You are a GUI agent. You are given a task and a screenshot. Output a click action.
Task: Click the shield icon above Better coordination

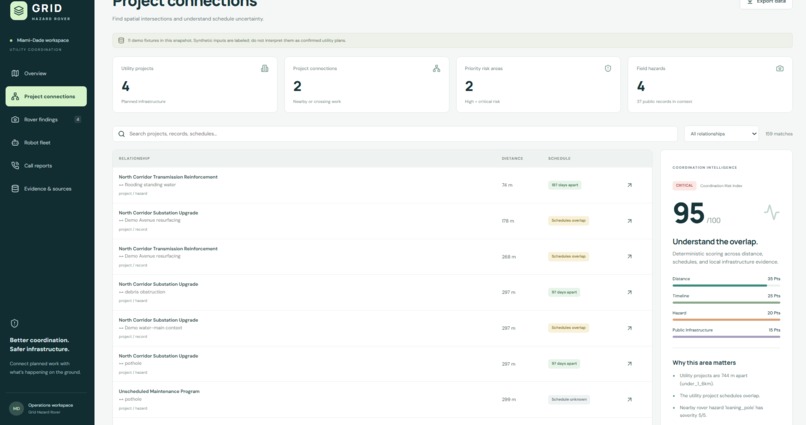coord(14,323)
